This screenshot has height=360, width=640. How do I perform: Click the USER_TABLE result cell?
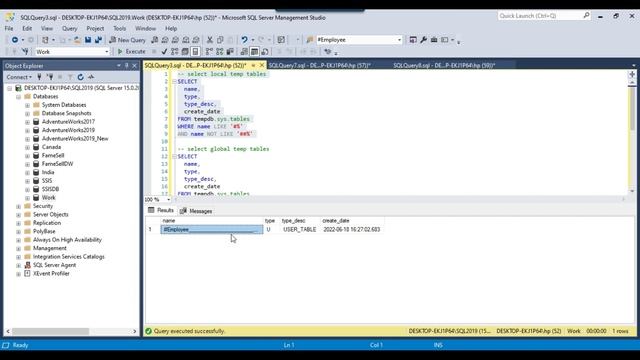click(300, 230)
